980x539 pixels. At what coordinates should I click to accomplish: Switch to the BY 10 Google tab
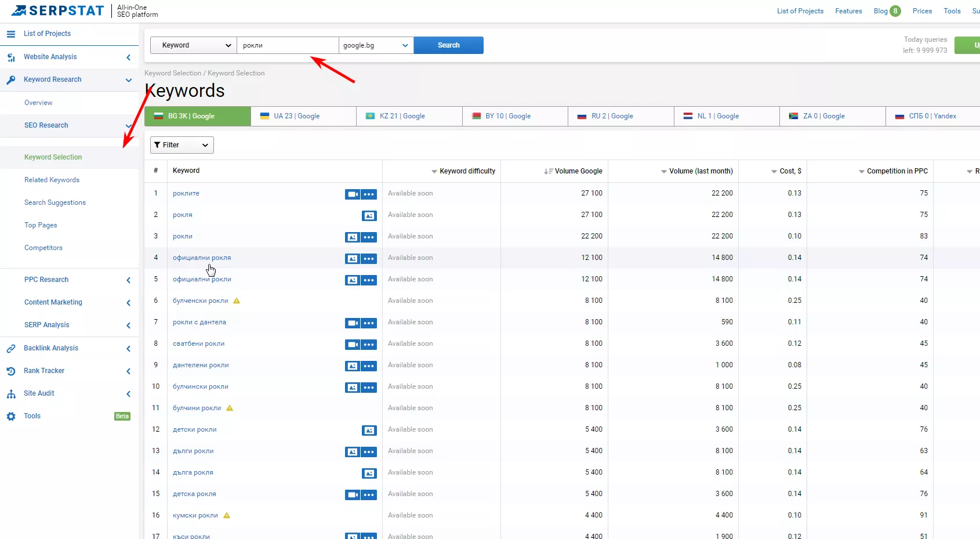point(516,116)
